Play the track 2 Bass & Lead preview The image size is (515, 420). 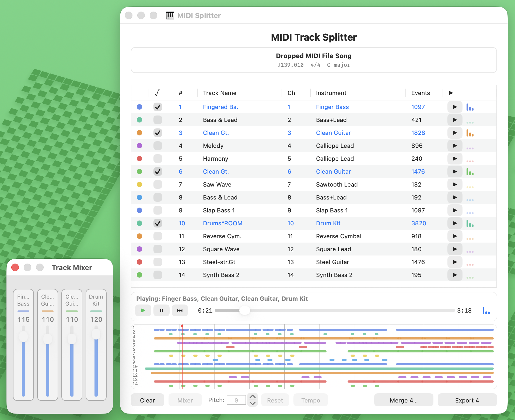(x=455, y=120)
